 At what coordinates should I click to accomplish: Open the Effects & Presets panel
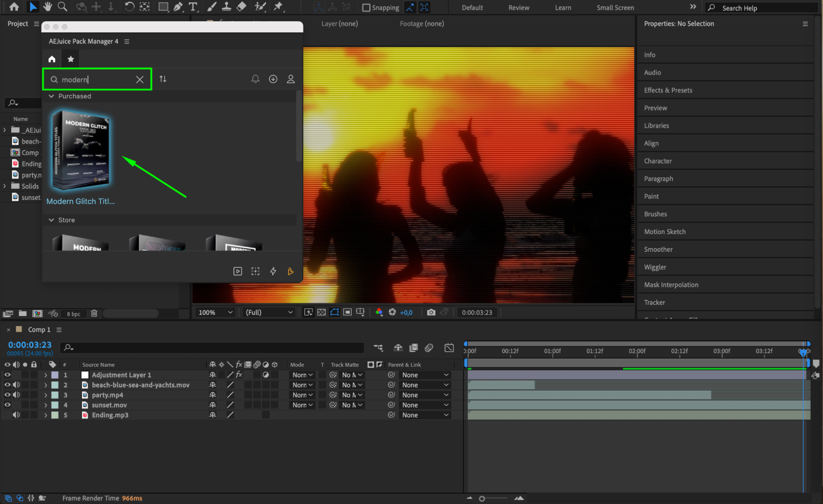pos(668,90)
